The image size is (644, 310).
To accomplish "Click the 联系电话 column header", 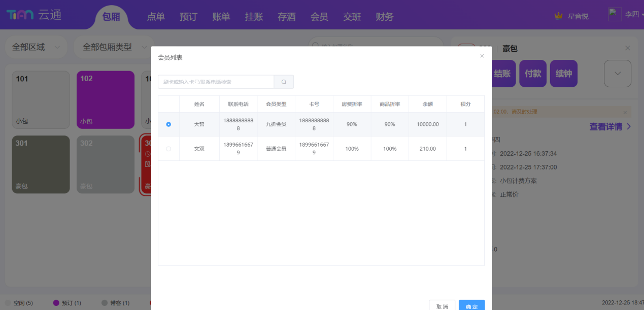I will point(239,104).
